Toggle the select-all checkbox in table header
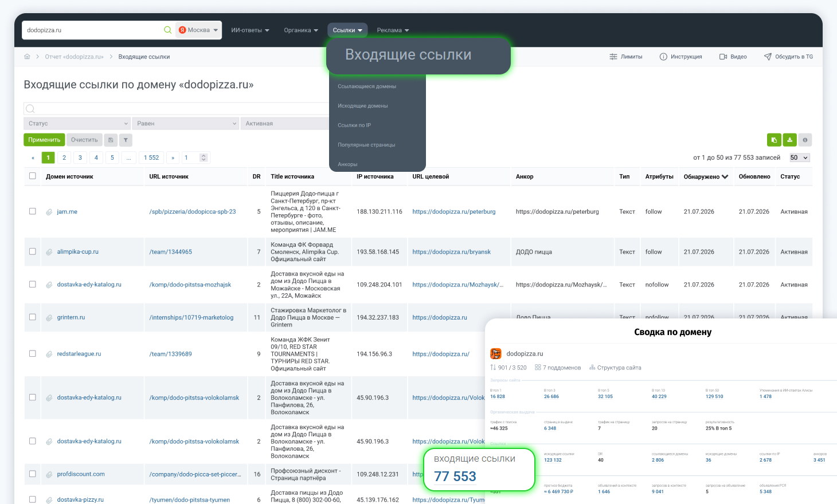837x504 pixels. (33, 176)
